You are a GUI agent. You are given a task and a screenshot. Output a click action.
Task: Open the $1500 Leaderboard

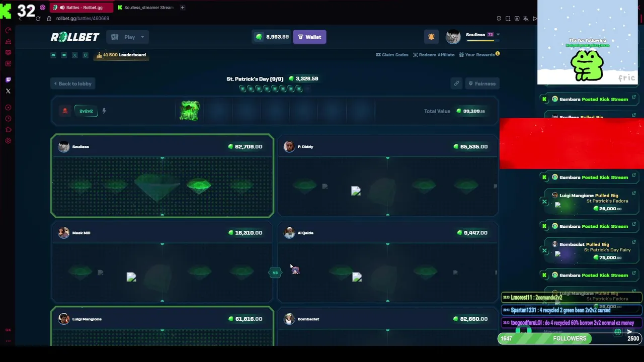[121, 55]
